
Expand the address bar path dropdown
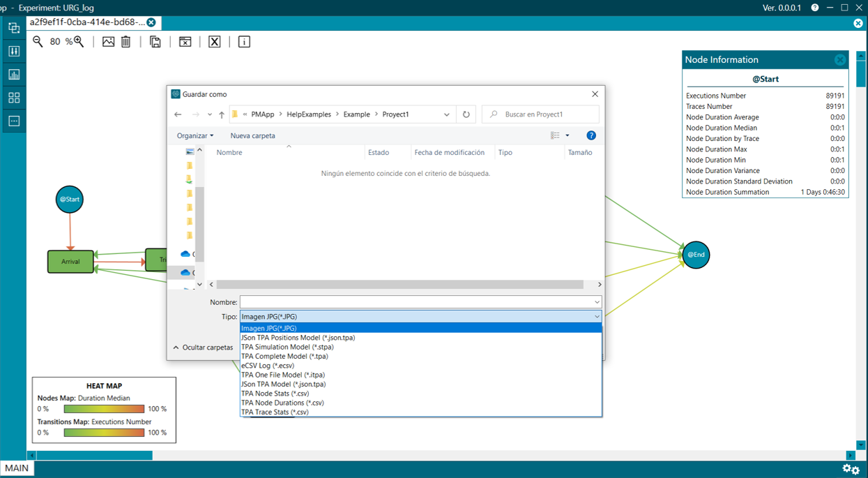click(447, 114)
